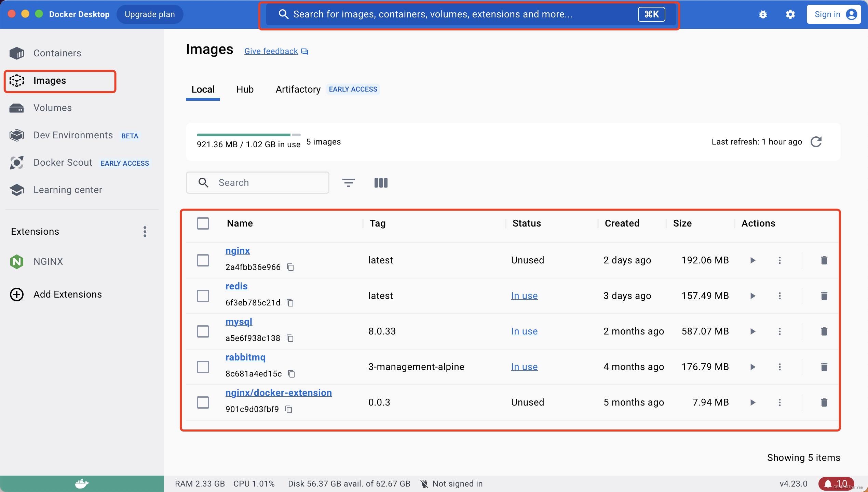Viewport: 868px width, 492px height.
Task: Click the refresh images icon
Action: pos(816,142)
